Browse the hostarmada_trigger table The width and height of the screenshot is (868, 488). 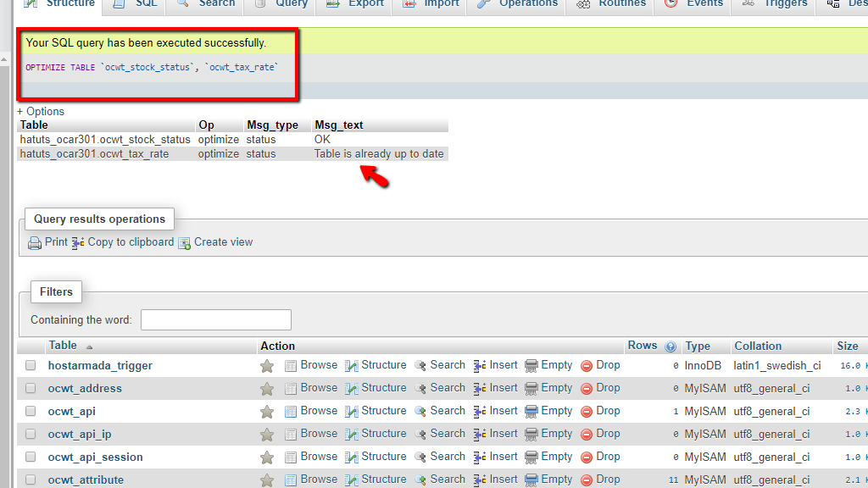click(x=319, y=364)
